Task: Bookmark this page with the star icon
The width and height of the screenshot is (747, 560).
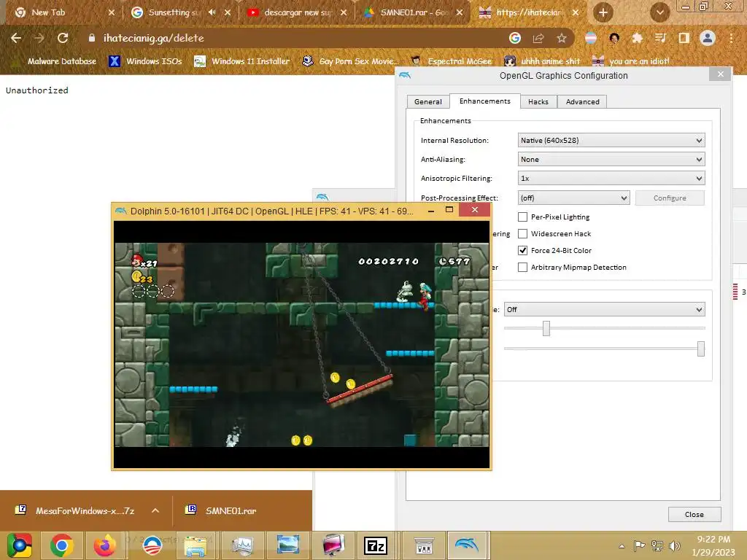Action: point(562,38)
